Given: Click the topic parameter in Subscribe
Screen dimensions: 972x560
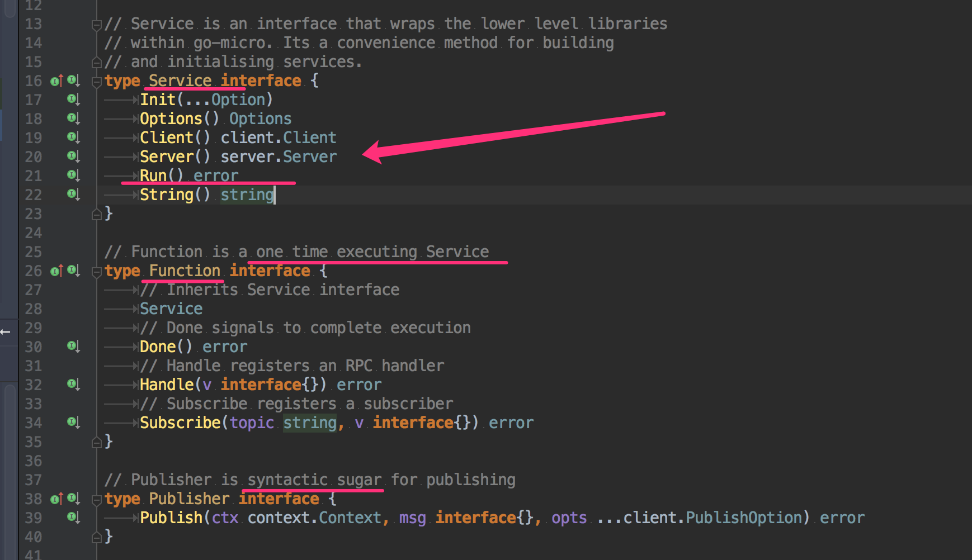Looking at the screenshot, I should click(252, 423).
